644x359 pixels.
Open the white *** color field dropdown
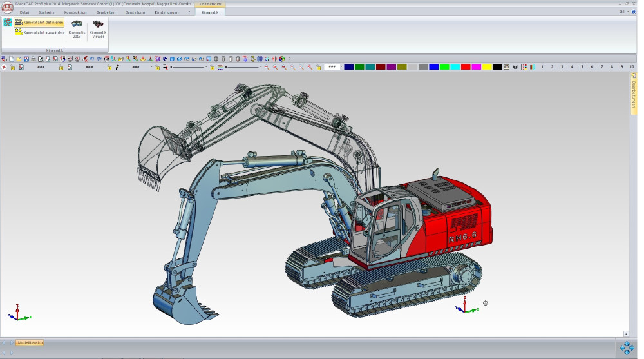pos(333,66)
